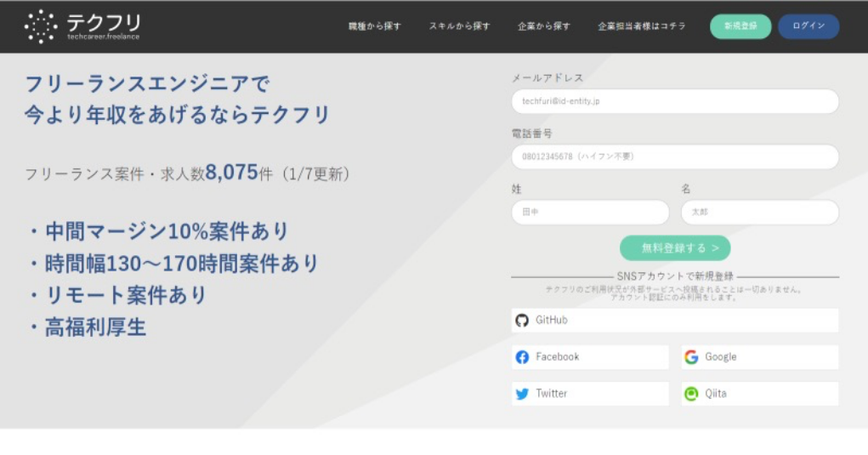
Task: Click the Twitter bird icon
Action: (522, 394)
